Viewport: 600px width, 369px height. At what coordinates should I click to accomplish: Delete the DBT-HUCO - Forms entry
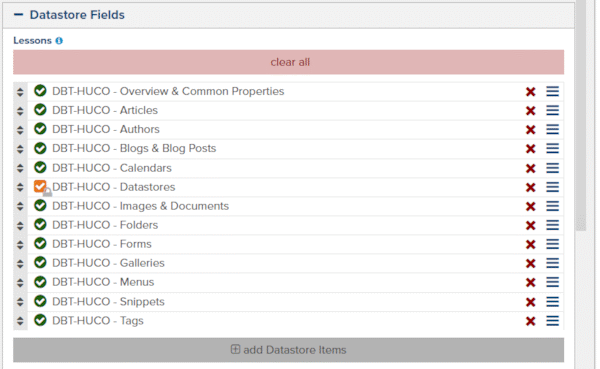[x=530, y=244]
